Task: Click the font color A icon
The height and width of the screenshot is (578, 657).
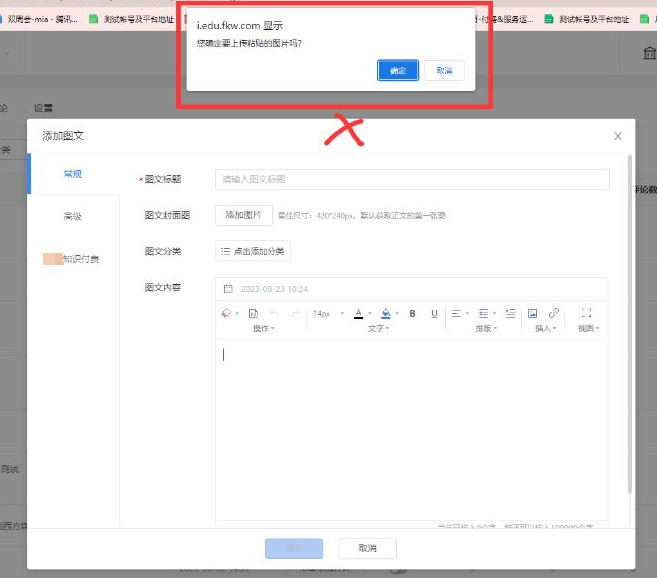Action: click(x=358, y=313)
